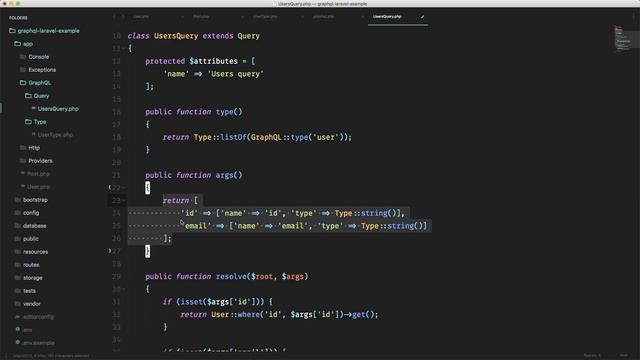Click the 'email' key on line 25

tap(197, 226)
